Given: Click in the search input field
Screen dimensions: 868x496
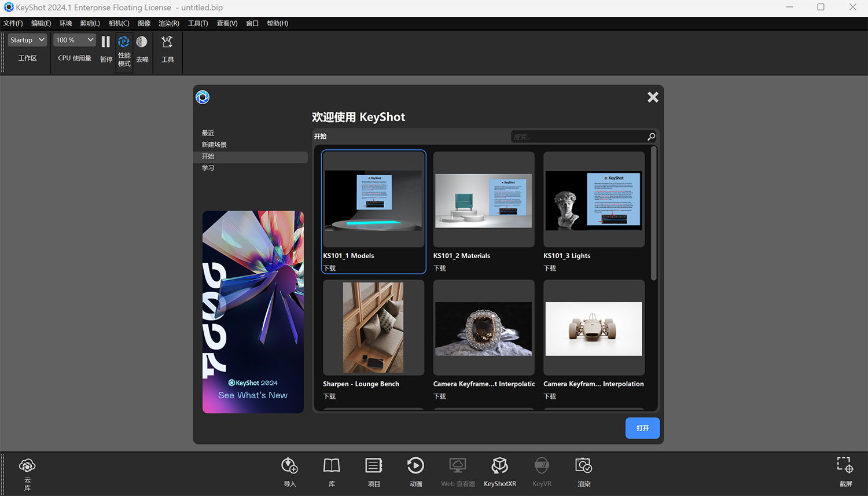Looking at the screenshot, I should click(579, 137).
